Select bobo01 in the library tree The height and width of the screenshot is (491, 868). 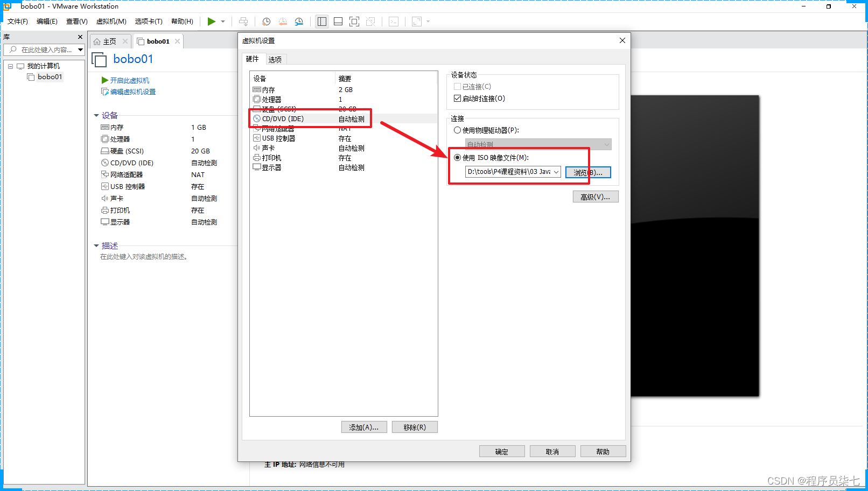[50, 77]
